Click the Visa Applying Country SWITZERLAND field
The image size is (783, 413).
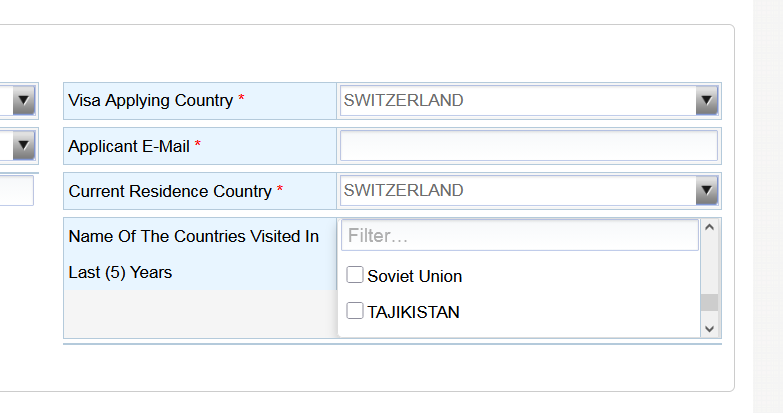click(x=517, y=100)
